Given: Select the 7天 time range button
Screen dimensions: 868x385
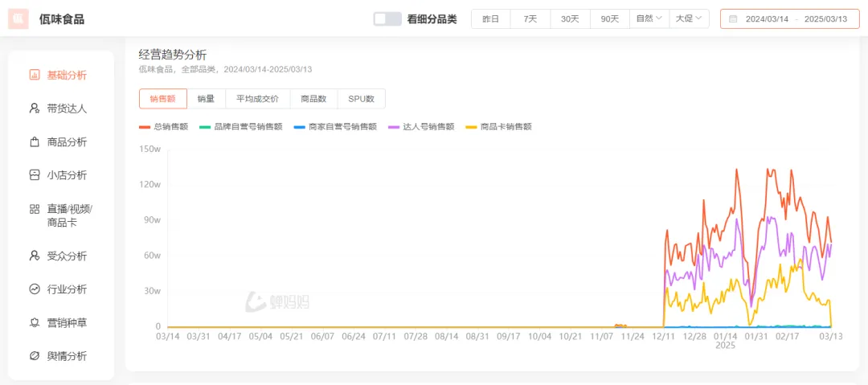Looking at the screenshot, I should [x=530, y=18].
